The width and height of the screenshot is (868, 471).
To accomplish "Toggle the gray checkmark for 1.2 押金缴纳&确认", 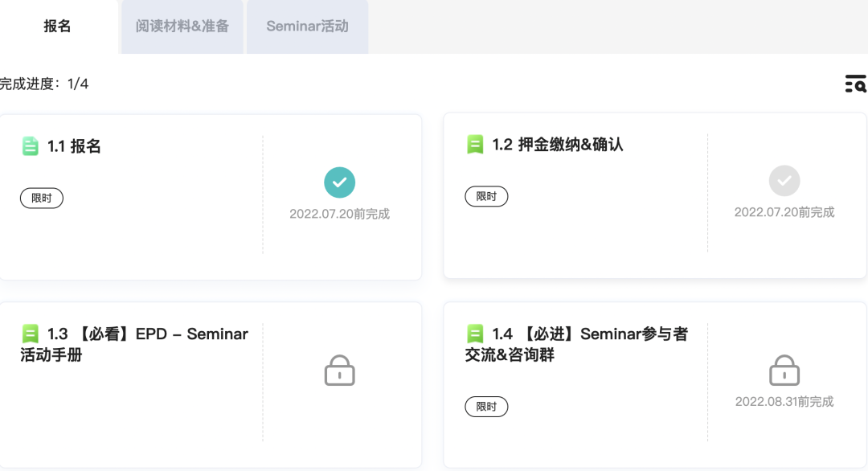I will pos(784,181).
